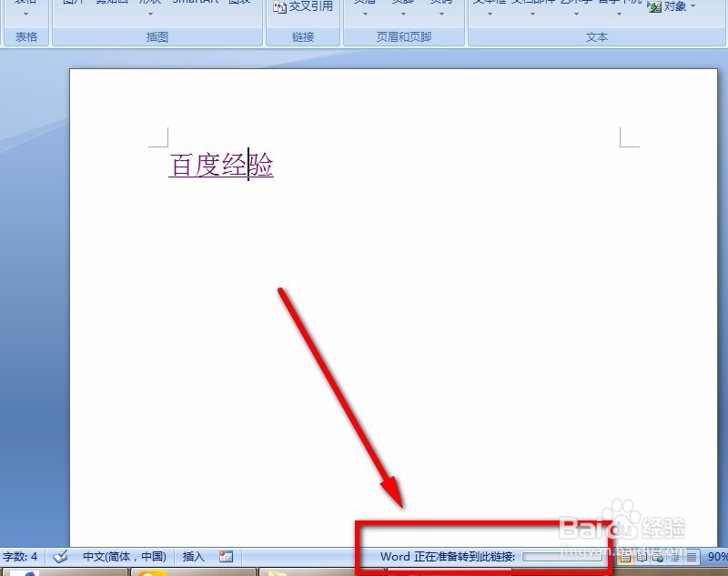Toggle Web Layout view in status bar
The image size is (728, 576).
point(659,556)
